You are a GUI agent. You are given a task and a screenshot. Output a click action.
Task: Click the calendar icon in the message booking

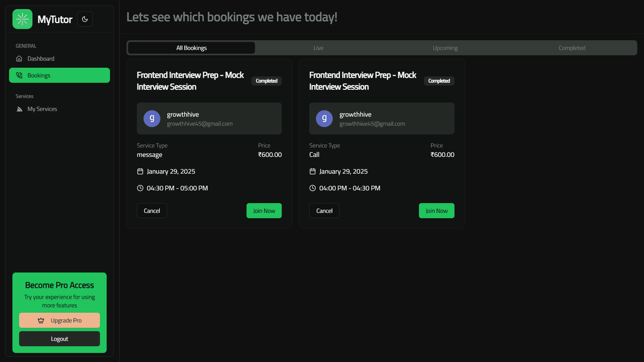coord(140,171)
